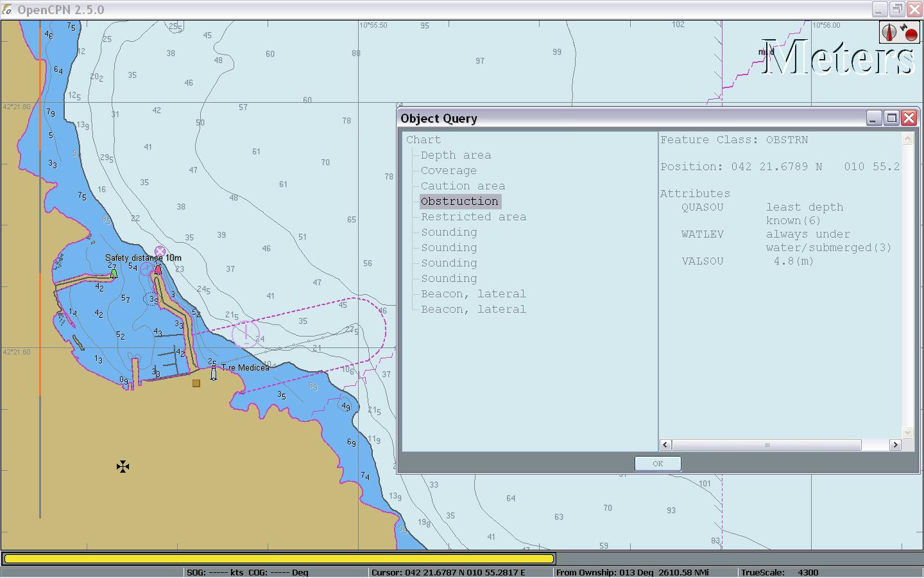The image size is (924, 578).
Task: Select Depth area in the tree
Action: pyautogui.click(x=456, y=155)
